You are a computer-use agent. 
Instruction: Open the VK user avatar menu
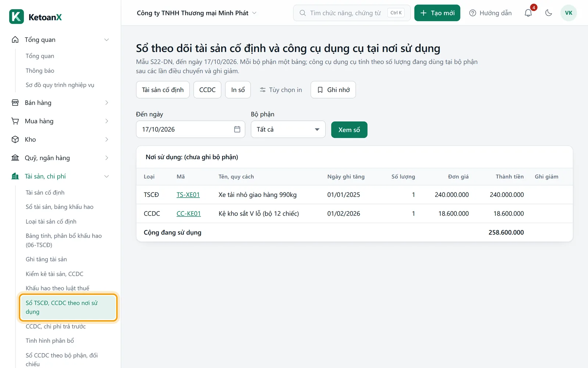(x=569, y=13)
